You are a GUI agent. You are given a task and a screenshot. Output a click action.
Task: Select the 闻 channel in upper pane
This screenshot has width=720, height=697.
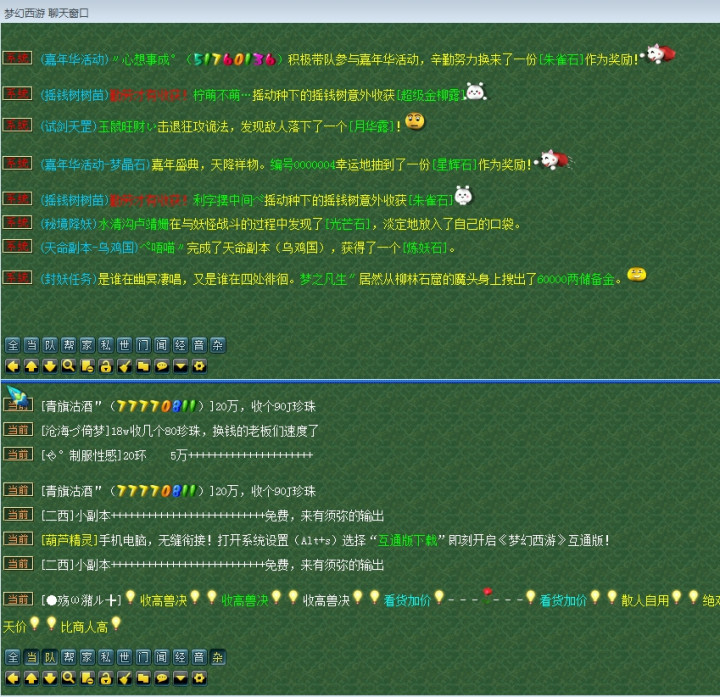coord(162,345)
